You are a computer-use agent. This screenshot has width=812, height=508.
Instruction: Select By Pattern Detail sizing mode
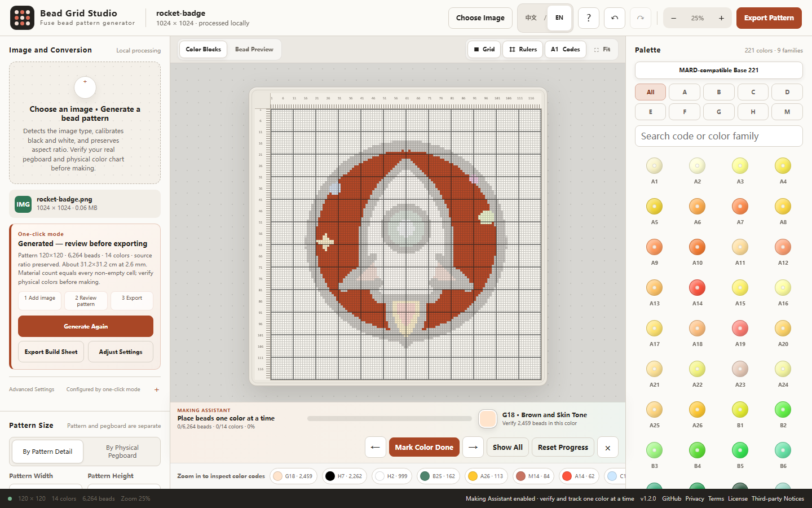(x=47, y=452)
